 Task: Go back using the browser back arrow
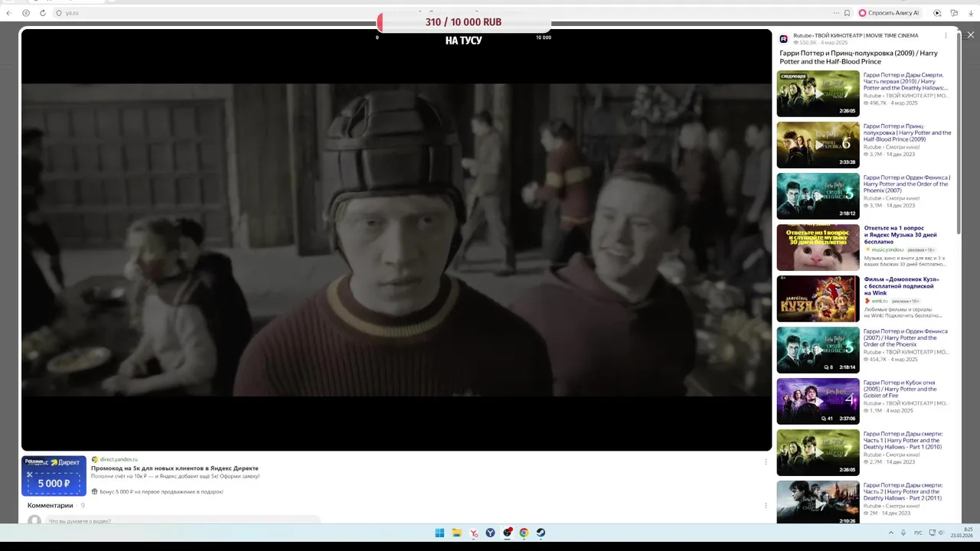[9, 13]
